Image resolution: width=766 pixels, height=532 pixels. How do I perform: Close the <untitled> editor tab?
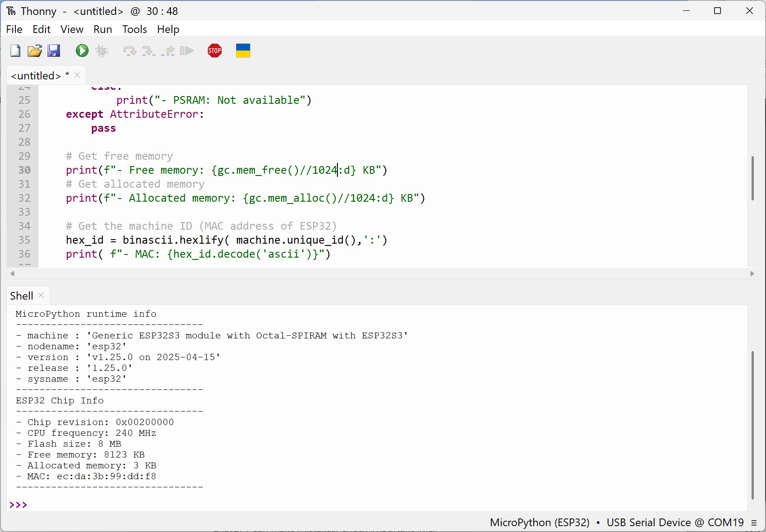77,75
